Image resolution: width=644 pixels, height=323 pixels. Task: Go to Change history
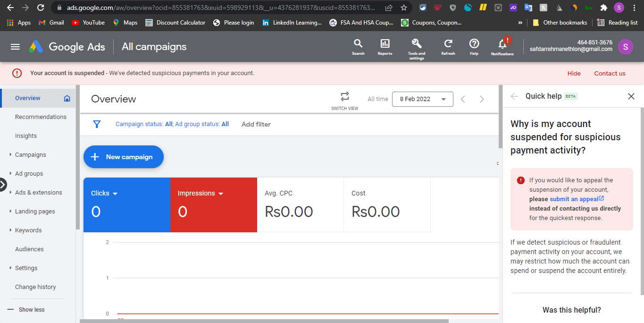coord(35,287)
